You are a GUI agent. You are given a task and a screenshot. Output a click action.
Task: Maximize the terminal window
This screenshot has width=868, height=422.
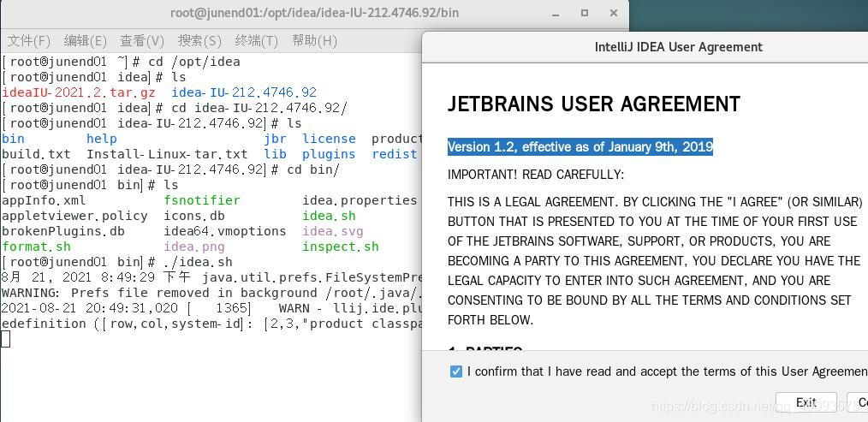[x=585, y=12]
